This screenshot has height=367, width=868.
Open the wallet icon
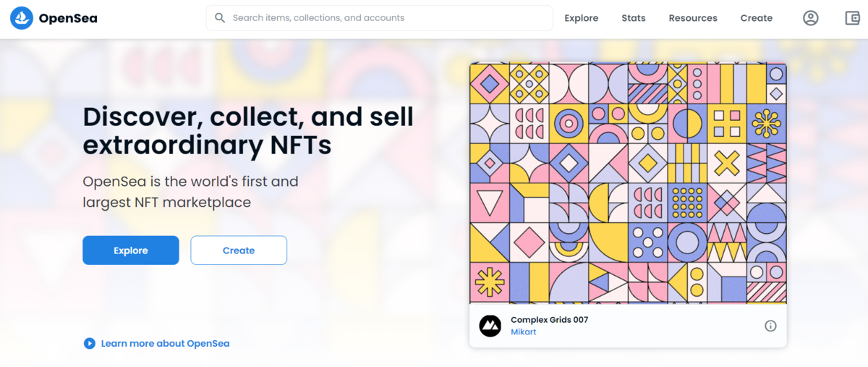[852, 18]
